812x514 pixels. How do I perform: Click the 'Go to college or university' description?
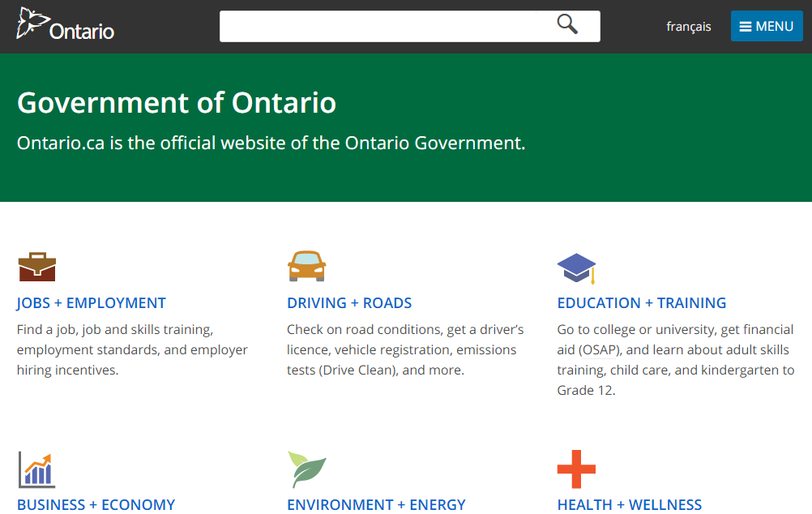coord(676,360)
